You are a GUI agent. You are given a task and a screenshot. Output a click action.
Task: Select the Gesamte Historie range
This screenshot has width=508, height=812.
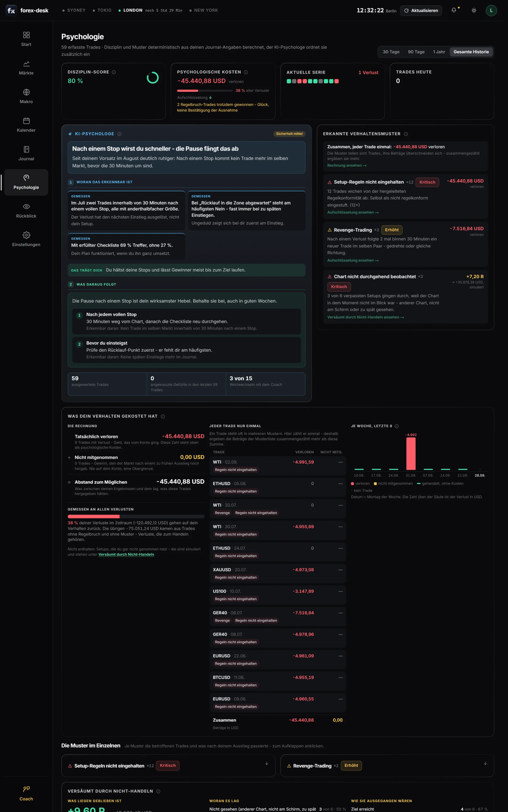(471, 52)
